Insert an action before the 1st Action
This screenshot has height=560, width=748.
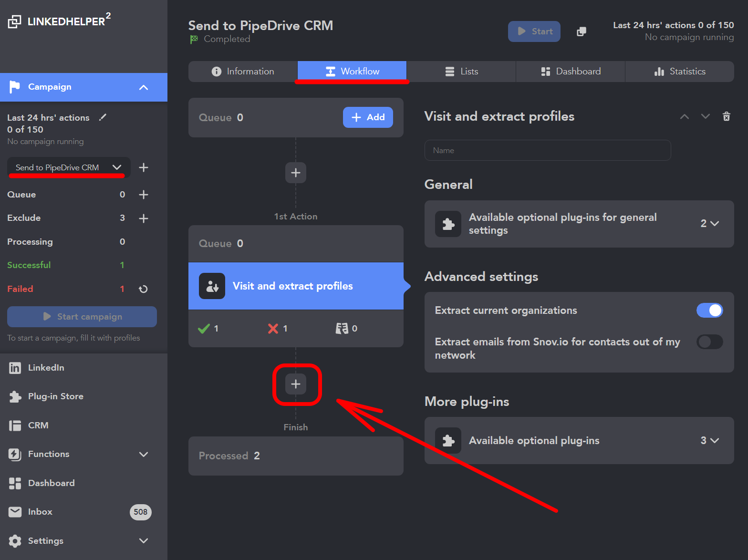(x=296, y=172)
